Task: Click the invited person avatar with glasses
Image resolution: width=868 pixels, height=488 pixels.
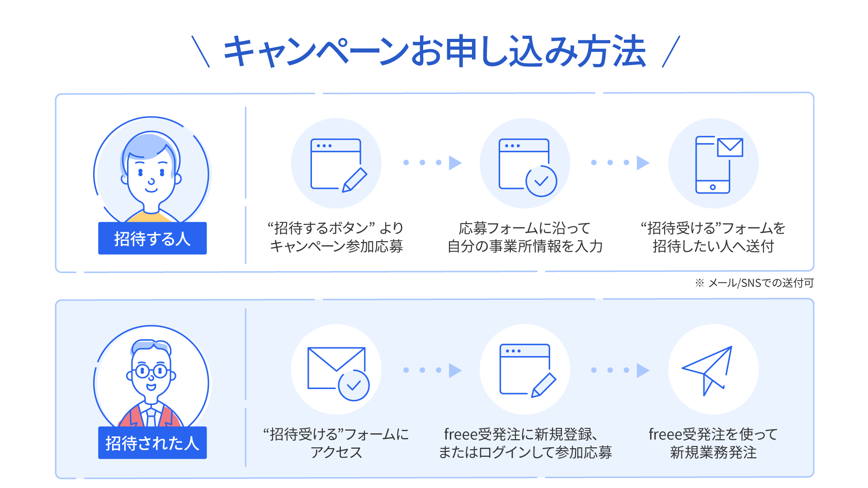Action: [151, 377]
